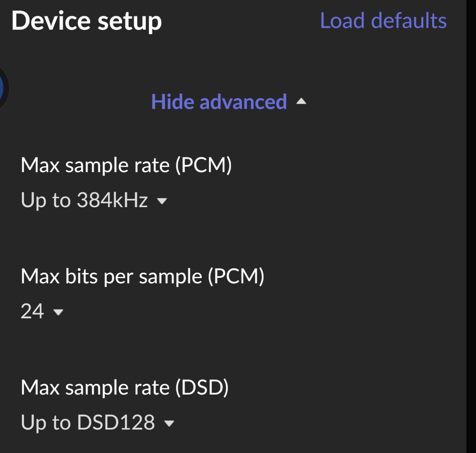Click the arrow next to 384kHz
476x453 pixels.
pyautogui.click(x=162, y=201)
